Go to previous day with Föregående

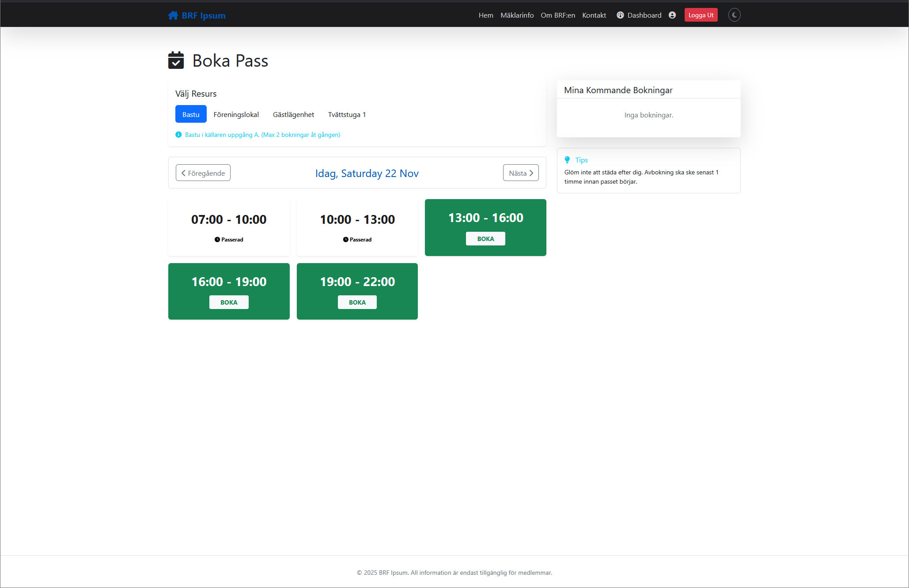pyautogui.click(x=203, y=173)
